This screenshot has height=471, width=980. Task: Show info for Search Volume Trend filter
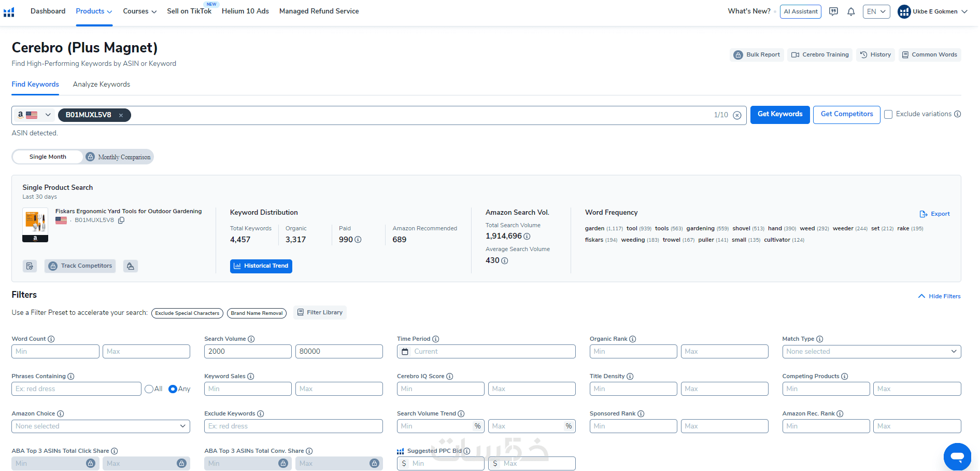[461, 414]
